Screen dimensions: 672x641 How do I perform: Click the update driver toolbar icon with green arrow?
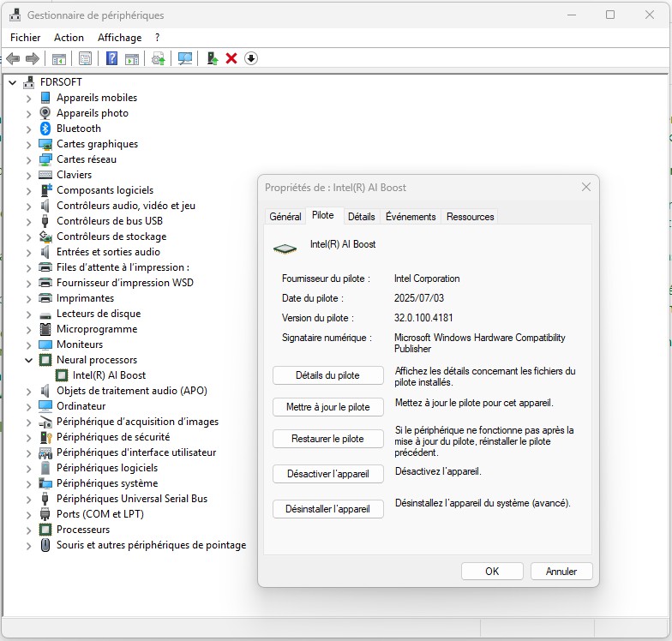(211, 58)
